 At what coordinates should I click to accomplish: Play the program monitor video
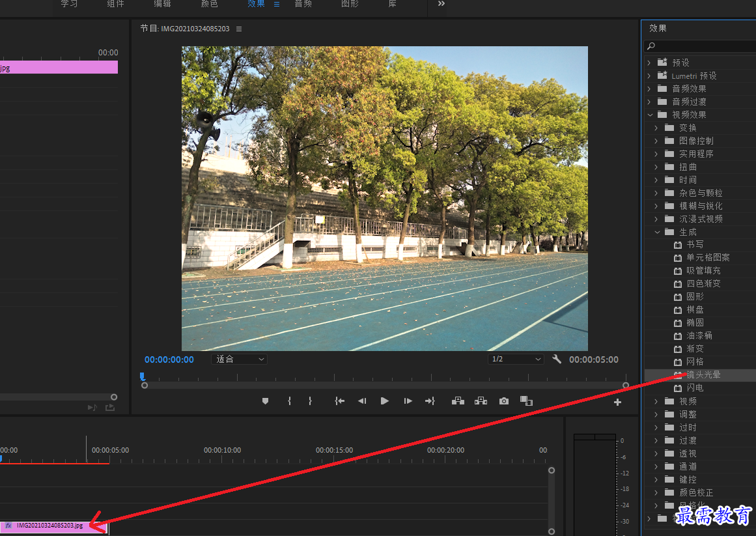coord(385,401)
